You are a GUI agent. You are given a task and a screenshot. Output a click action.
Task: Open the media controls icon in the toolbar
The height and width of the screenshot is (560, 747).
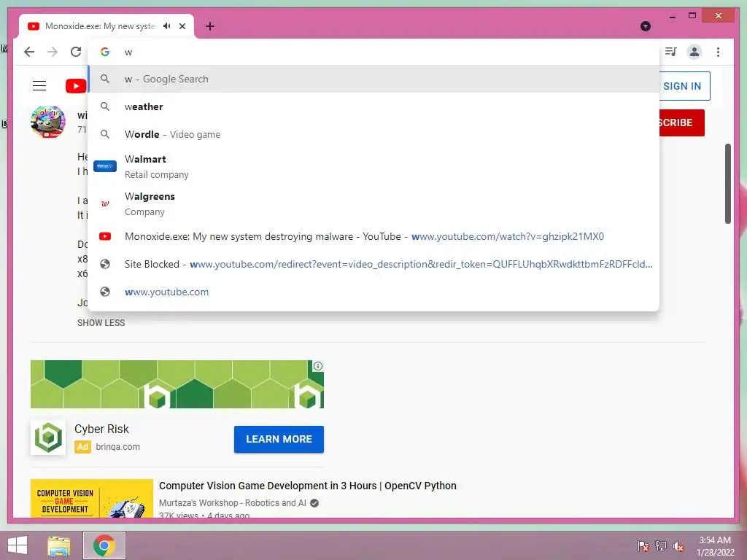click(x=671, y=52)
